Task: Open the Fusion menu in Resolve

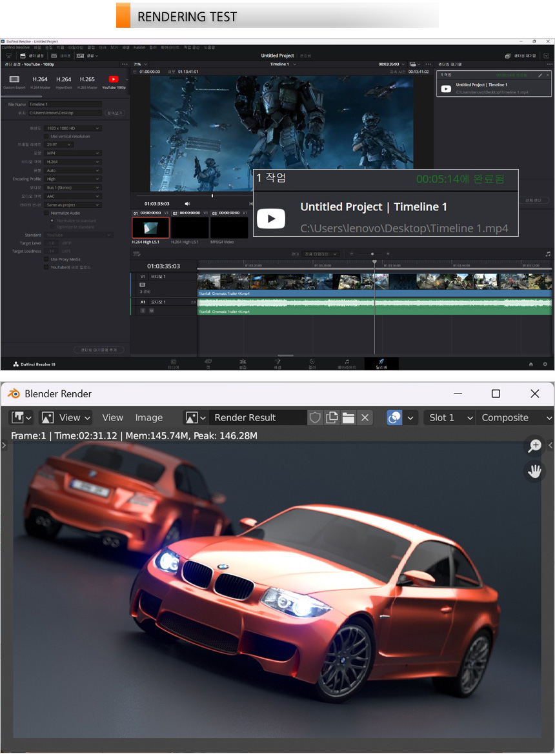Action: click(139, 48)
